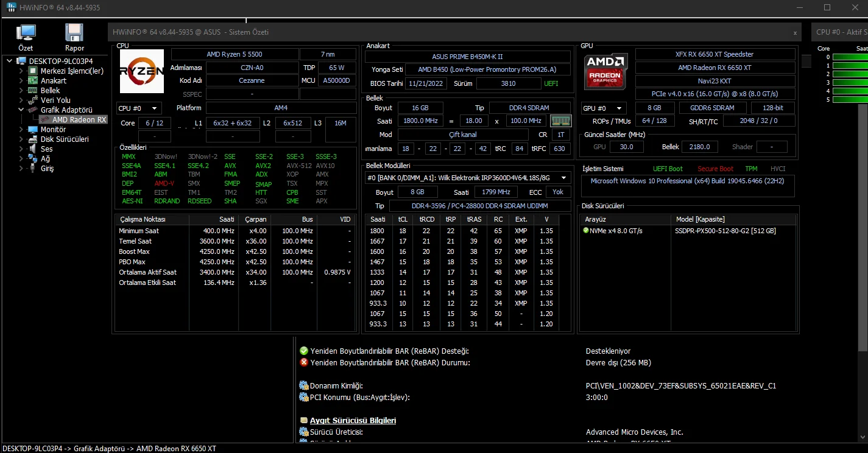Image resolution: width=868 pixels, height=453 pixels.
Task: Expand the Disk Sürücüleri tree node
Action: [21, 139]
